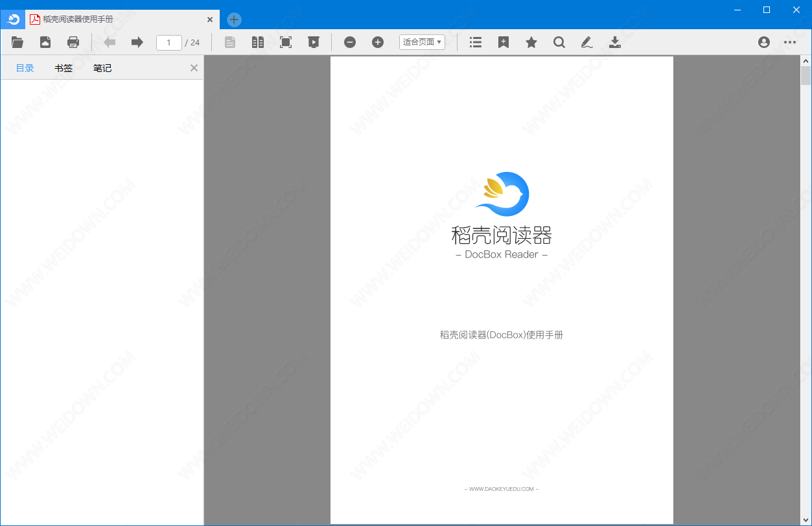The width and height of the screenshot is (812, 526).
Task: Click the download icon in the toolbar
Action: (x=615, y=42)
